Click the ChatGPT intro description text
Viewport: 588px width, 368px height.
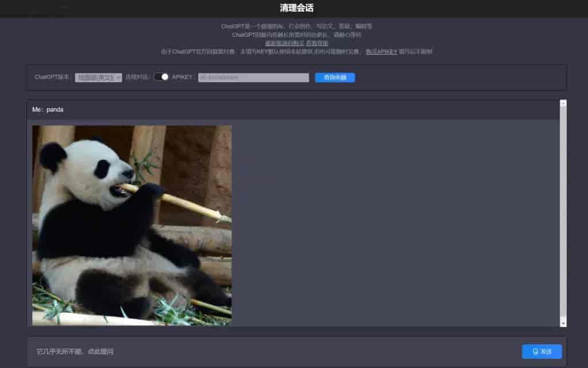click(296, 26)
